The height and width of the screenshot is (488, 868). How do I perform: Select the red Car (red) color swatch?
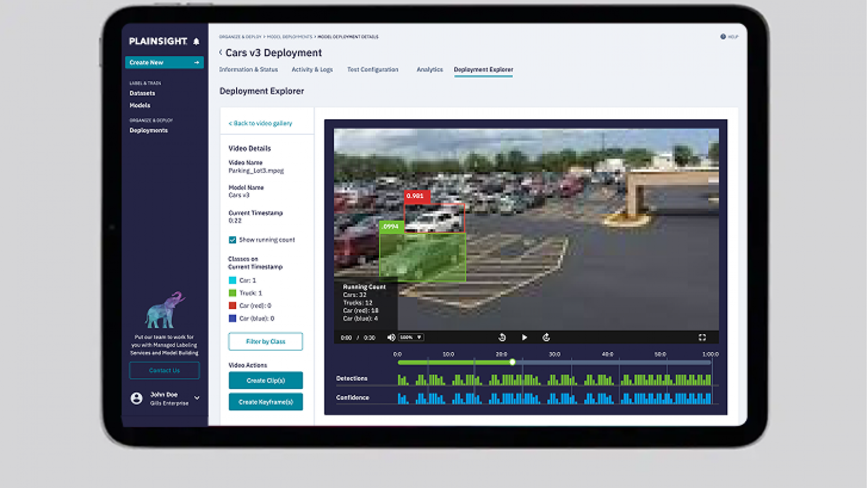tap(233, 306)
